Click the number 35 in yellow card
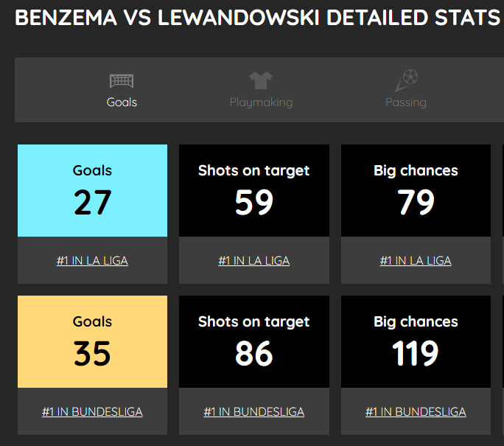504x446 pixels. [92, 353]
